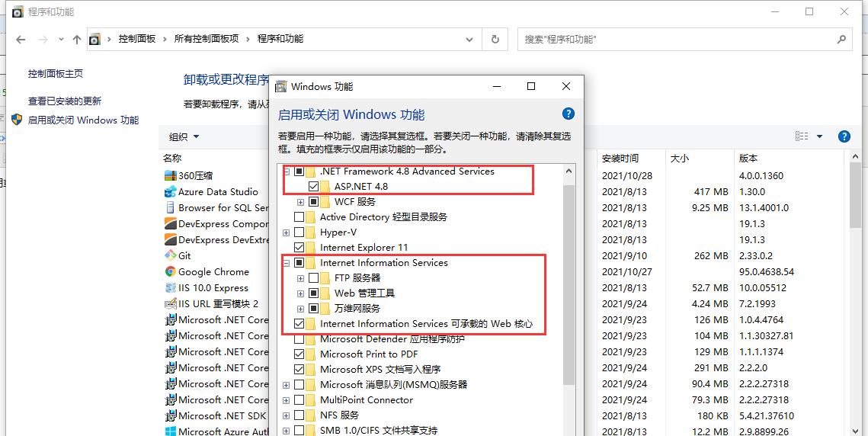The height and width of the screenshot is (436, 868).
Task: Uncheck Microsoft XPS 文档写入程序
Action: (x=299, y=369)
